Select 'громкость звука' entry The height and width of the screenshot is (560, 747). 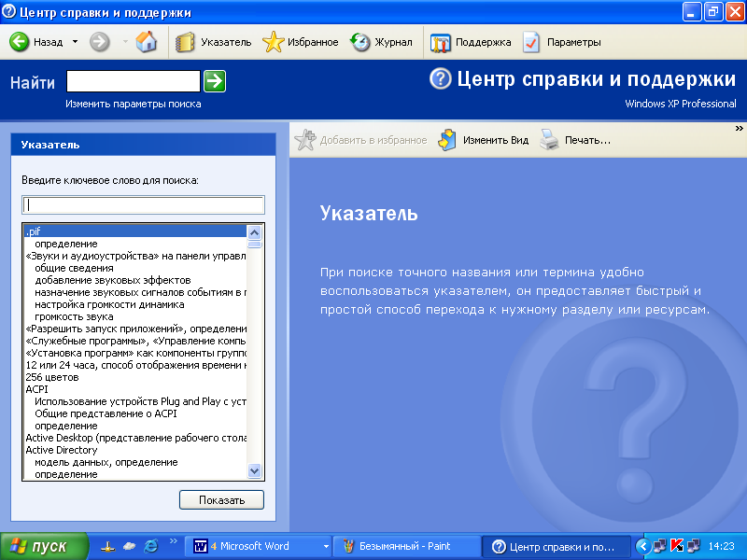[x=74, y=316]
